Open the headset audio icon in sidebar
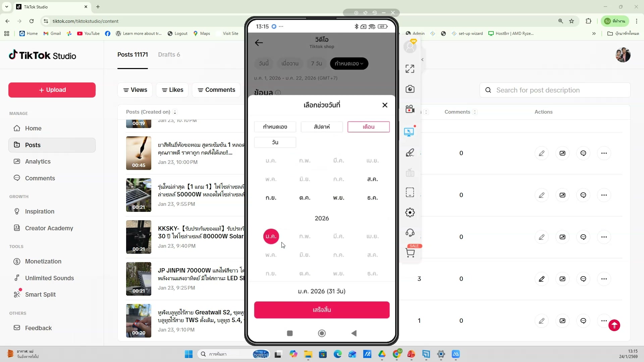 [x=410, y=233]
